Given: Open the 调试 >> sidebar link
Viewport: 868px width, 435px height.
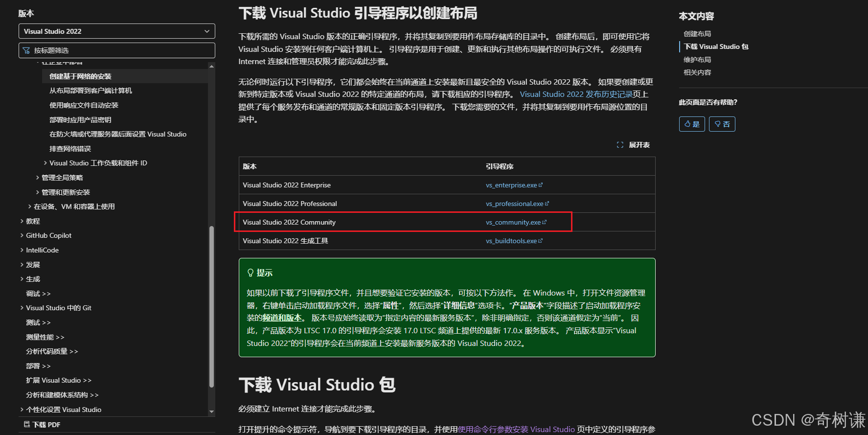Looking at the screenshot, I should coord(38,294).
